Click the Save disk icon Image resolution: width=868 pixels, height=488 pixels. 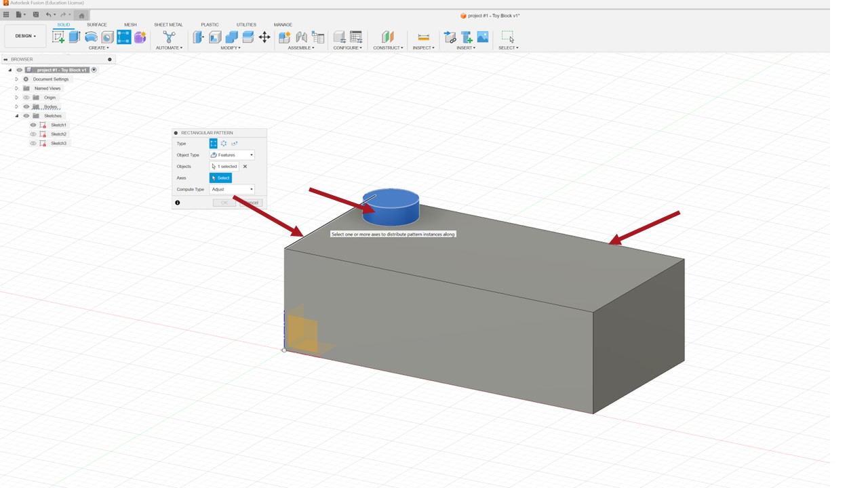35,14
